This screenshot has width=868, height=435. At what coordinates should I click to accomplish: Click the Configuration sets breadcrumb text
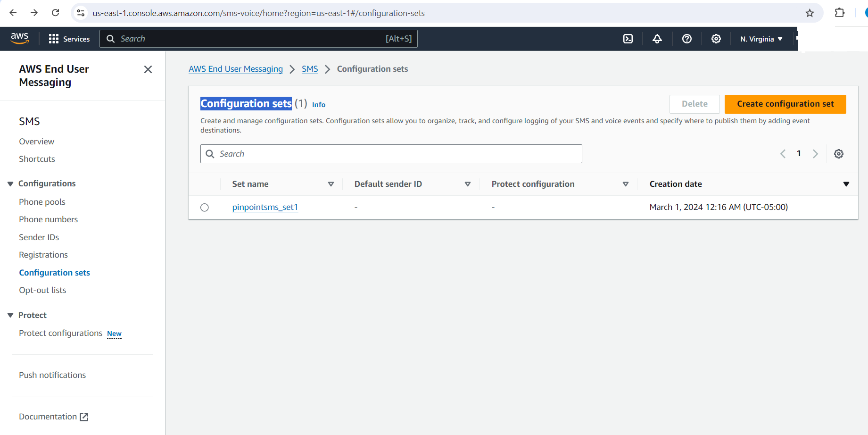(372, 69)
